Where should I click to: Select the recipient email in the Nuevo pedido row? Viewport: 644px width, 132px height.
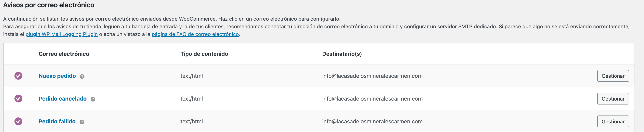point(372,76)
